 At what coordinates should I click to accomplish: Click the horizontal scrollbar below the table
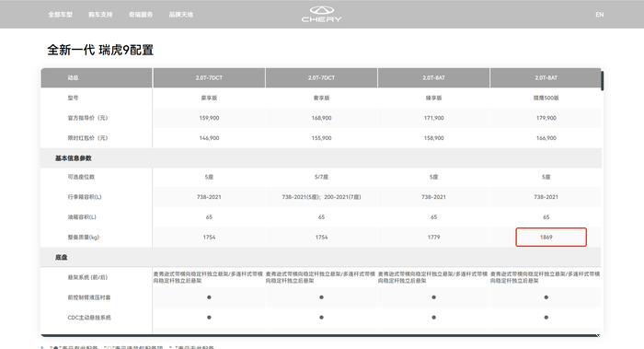coord(320,335)
